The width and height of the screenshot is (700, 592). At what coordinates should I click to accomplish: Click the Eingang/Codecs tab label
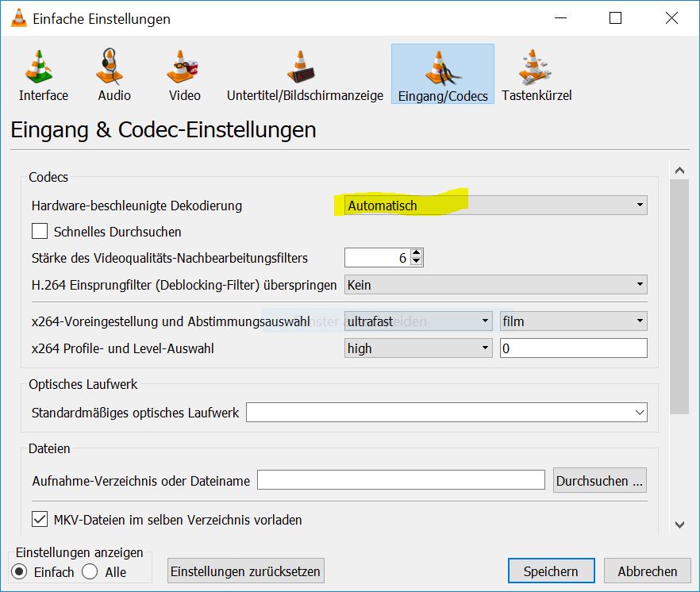pos(443,96)
